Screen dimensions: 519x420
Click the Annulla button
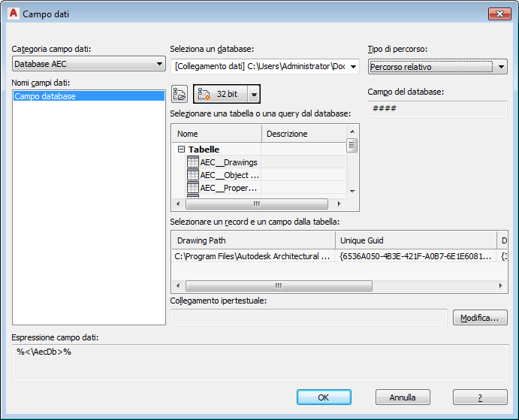point(403,397)
